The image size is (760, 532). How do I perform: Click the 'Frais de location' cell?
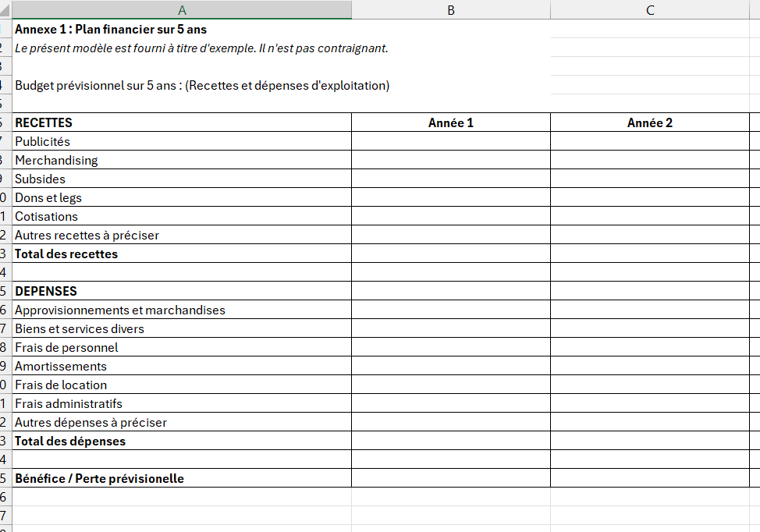(x=182, y=385)
